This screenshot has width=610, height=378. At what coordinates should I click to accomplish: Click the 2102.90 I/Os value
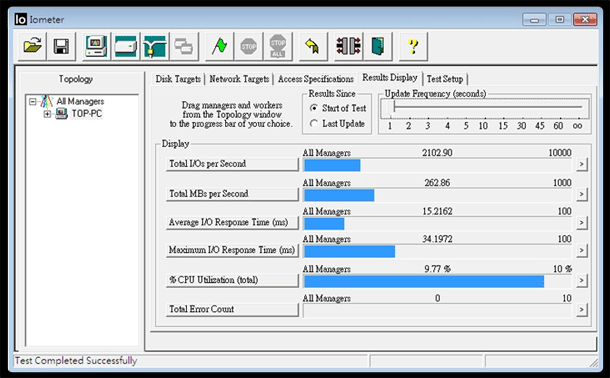(x=437, y=153)
